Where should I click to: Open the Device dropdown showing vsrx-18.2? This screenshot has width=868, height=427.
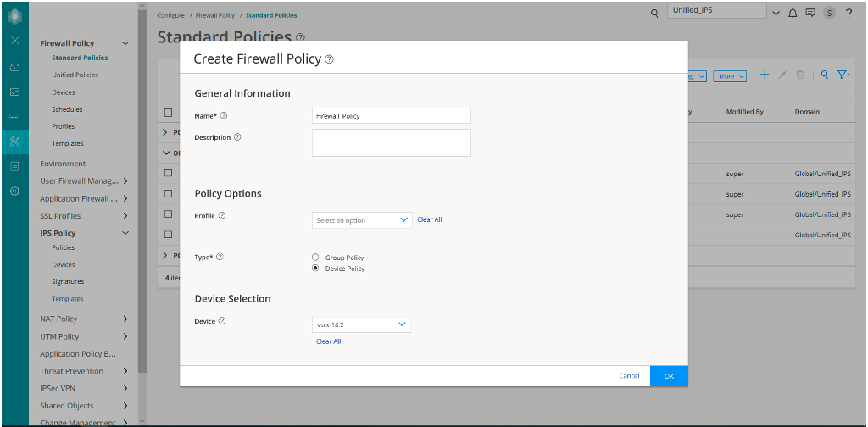[x=361, y=324]
